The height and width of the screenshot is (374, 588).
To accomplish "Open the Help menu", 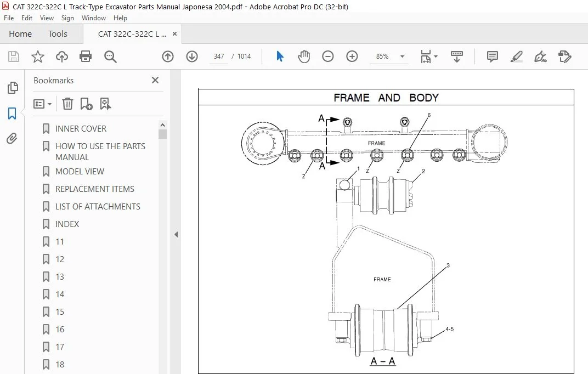I will 120,18.
